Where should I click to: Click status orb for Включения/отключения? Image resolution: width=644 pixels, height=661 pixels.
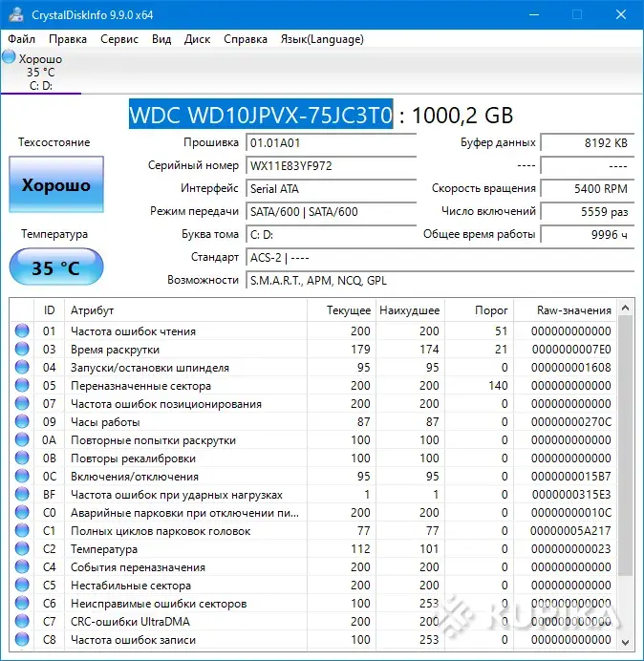click(x=22, y=476)
